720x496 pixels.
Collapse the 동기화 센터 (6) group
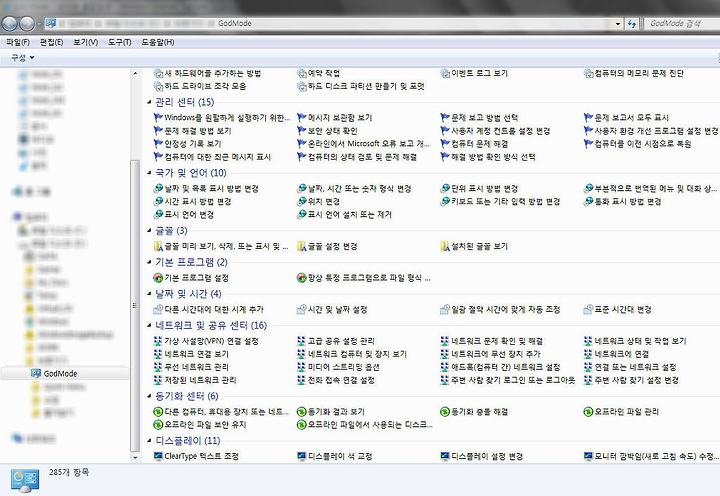(149, 396)
